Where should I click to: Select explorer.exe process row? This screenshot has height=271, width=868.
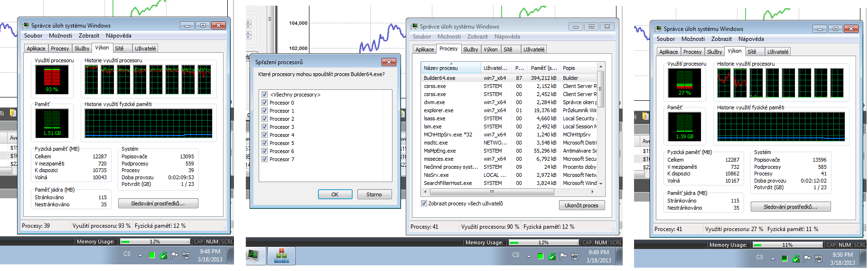[x=509, y=110]
